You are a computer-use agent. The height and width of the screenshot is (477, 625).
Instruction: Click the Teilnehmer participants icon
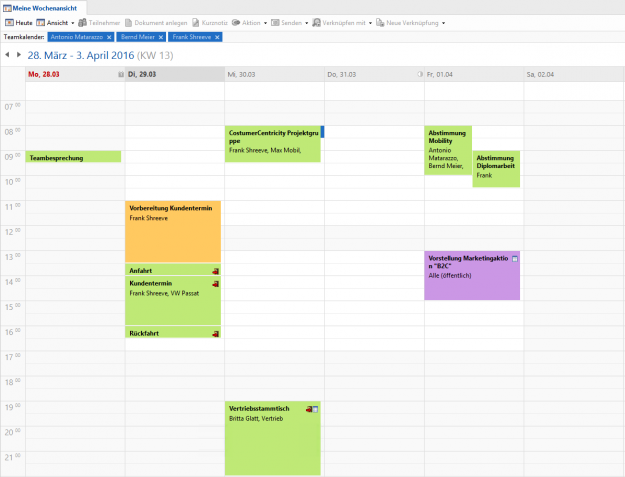tap(83, 23)
